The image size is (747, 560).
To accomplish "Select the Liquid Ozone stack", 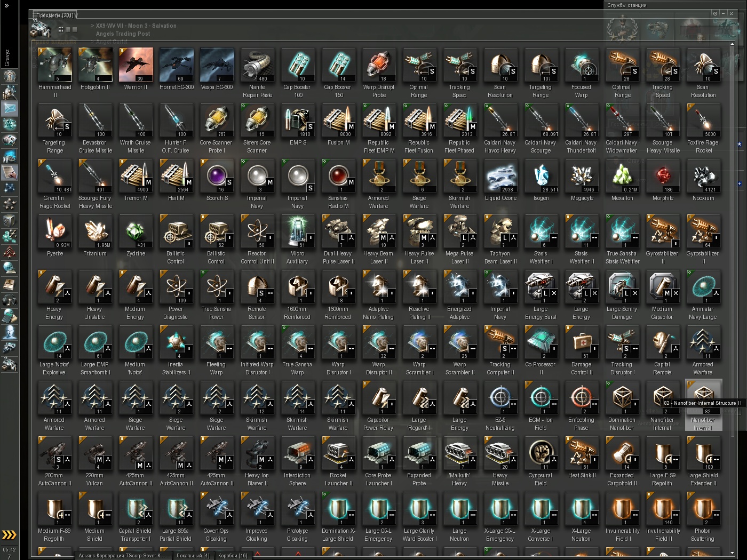I will point(501,180).
